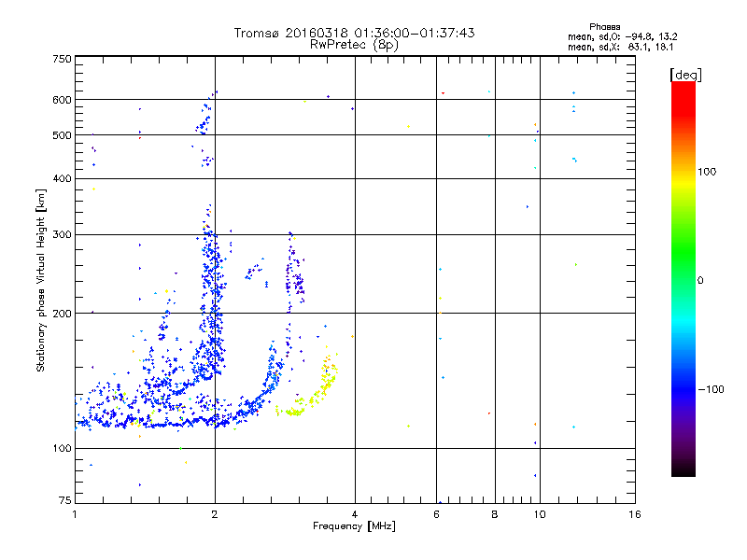Click the '4' frequency axis label
Image resolution: width=747 pixels, height=560 pixels.
(x=355, y=514)
